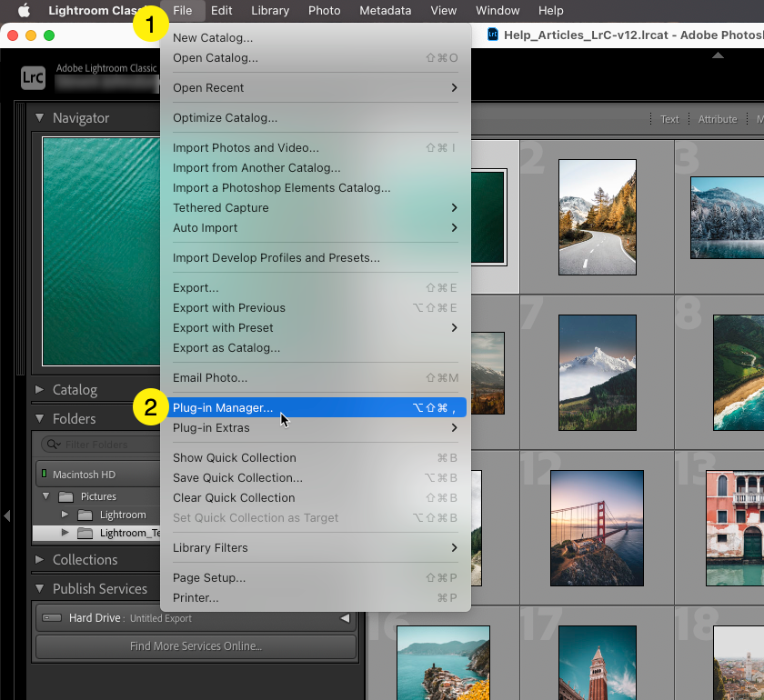764x700 pixels.
Task: Select the Text library filter
Action: 669,119
